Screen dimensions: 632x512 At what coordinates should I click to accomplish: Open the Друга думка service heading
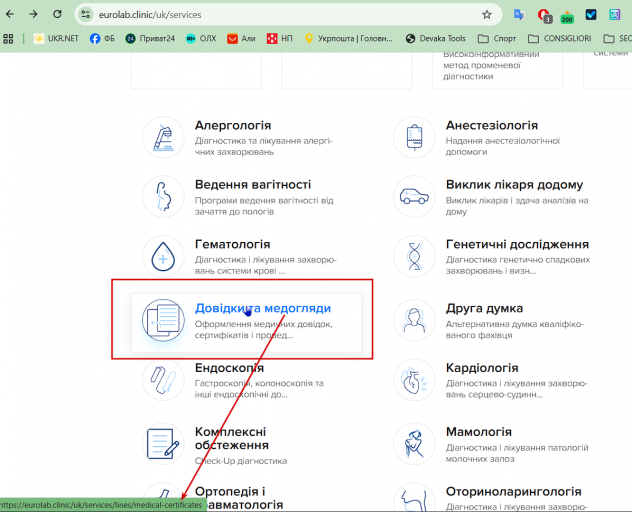[484, 308]
